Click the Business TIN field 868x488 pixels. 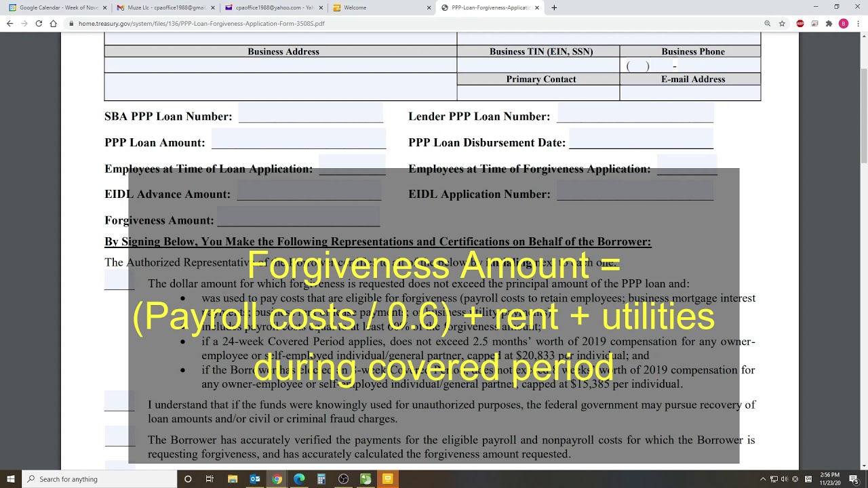point(538,65)
